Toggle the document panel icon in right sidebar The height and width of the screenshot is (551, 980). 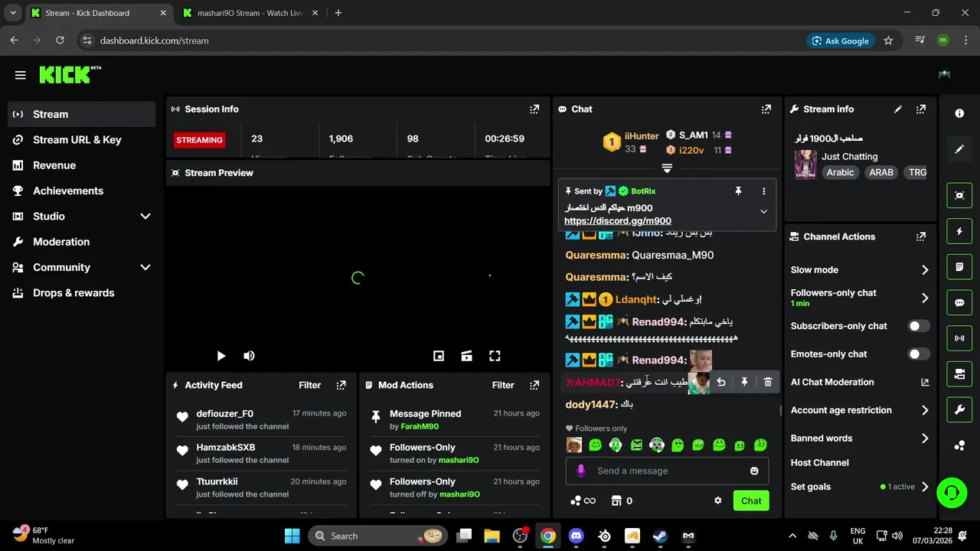coord(959,267)
